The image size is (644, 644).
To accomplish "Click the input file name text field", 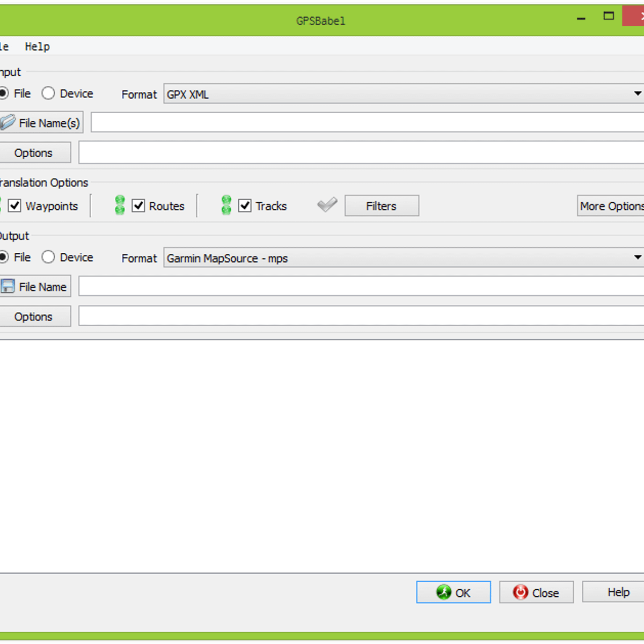I will coord(368,122).
